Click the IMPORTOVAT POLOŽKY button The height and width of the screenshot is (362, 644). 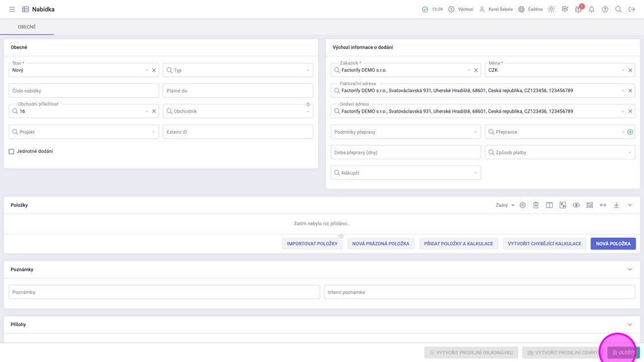[x=312, y=244]
